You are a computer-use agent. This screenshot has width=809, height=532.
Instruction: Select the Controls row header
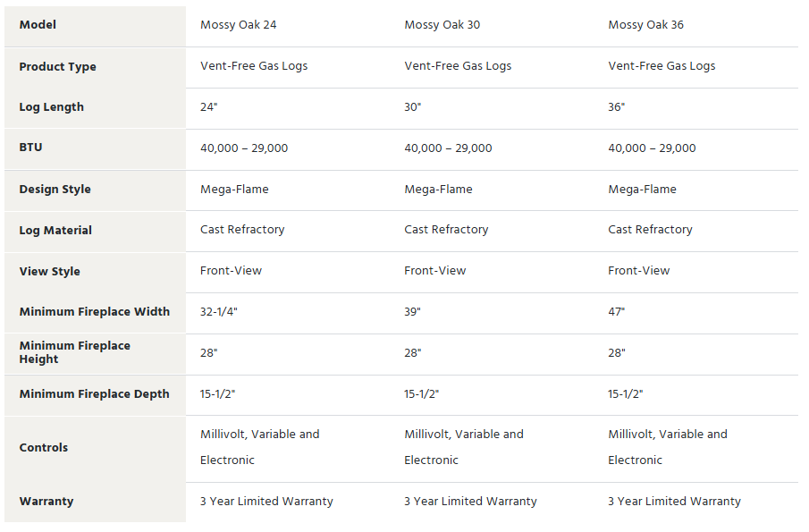[43, 448]
